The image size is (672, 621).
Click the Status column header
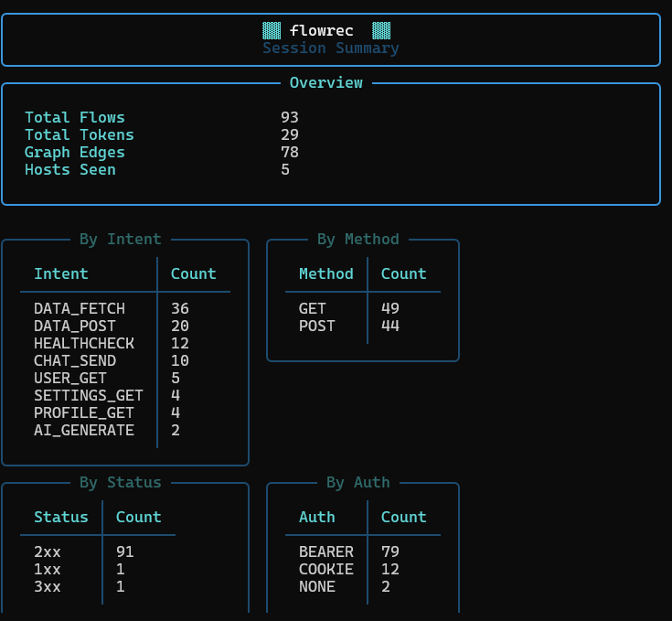61,518
